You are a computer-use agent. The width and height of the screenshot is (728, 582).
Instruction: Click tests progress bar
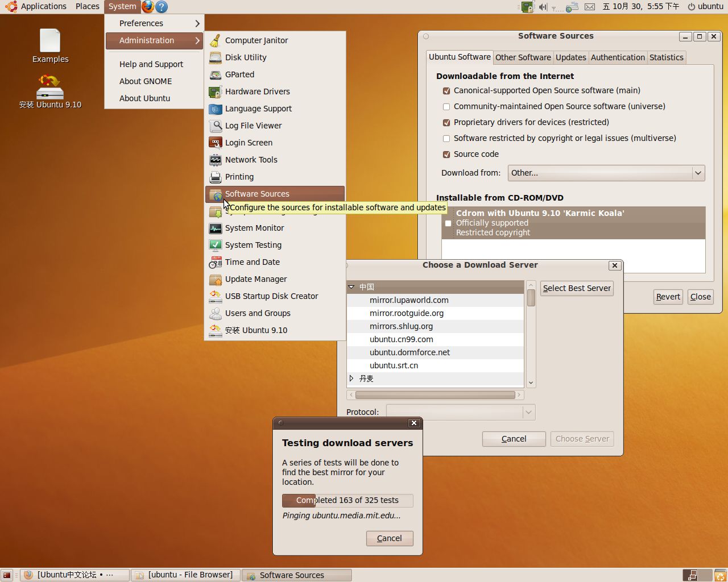tap(348, 500)
